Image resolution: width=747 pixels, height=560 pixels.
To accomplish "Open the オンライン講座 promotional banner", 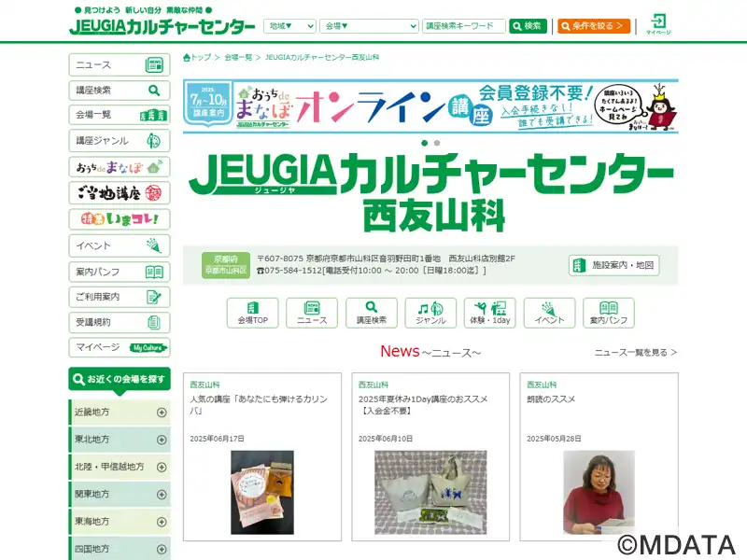I will point(430,106).
